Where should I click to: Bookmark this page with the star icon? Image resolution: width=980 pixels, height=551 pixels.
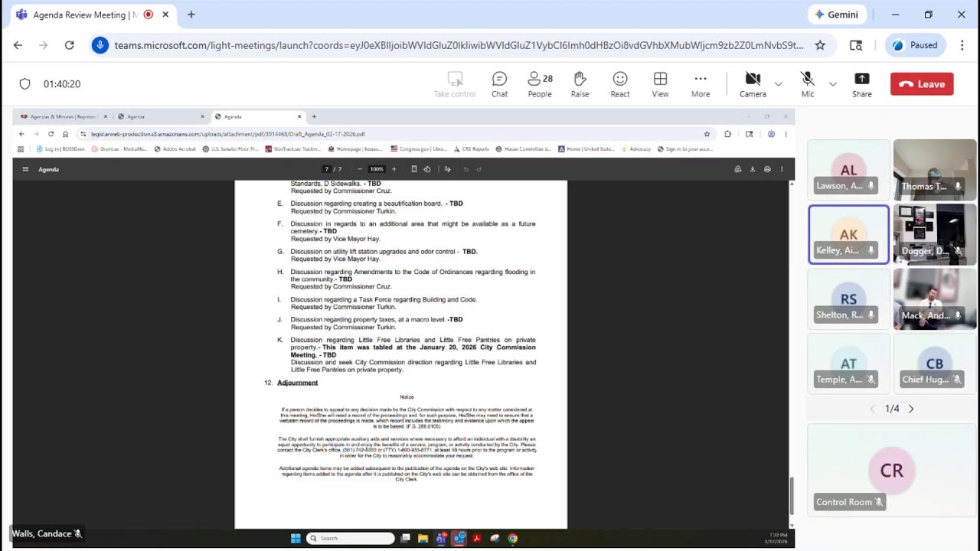(820, 45)
